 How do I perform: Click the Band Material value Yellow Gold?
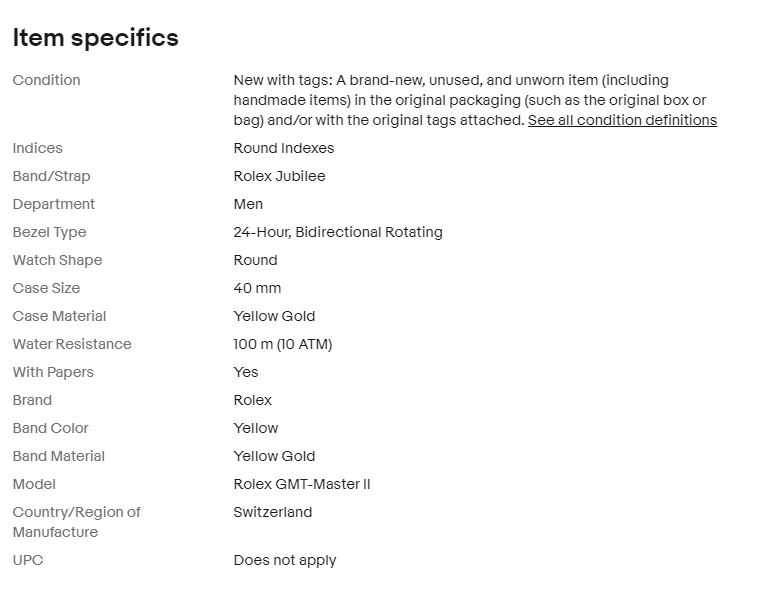[x=274, y=456]
